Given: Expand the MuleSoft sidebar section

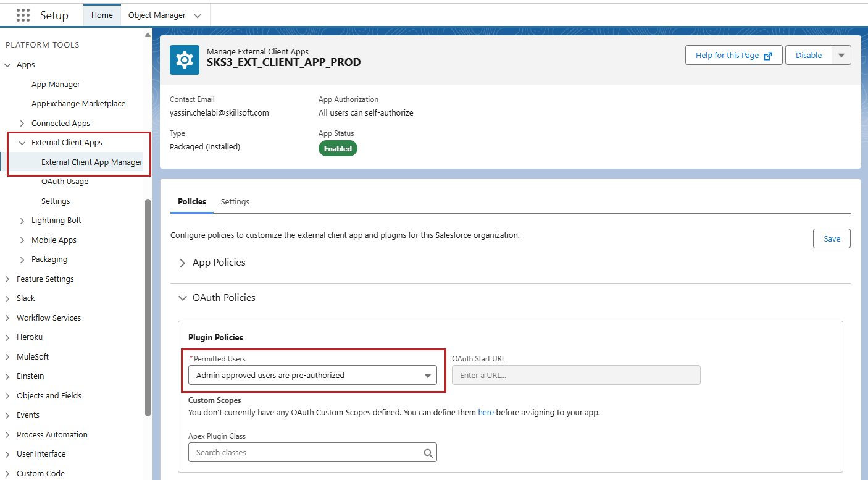Looking at the screenshot, I should 7,357.
